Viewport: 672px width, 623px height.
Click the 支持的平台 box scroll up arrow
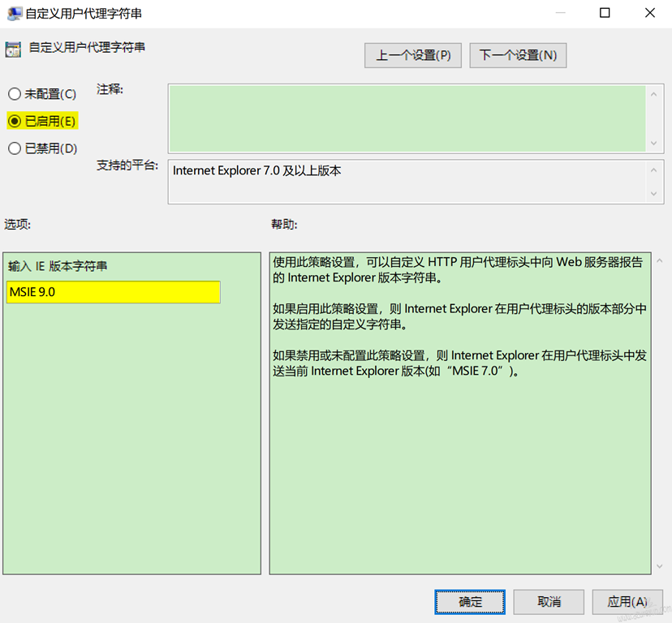(x=653, y=170)
